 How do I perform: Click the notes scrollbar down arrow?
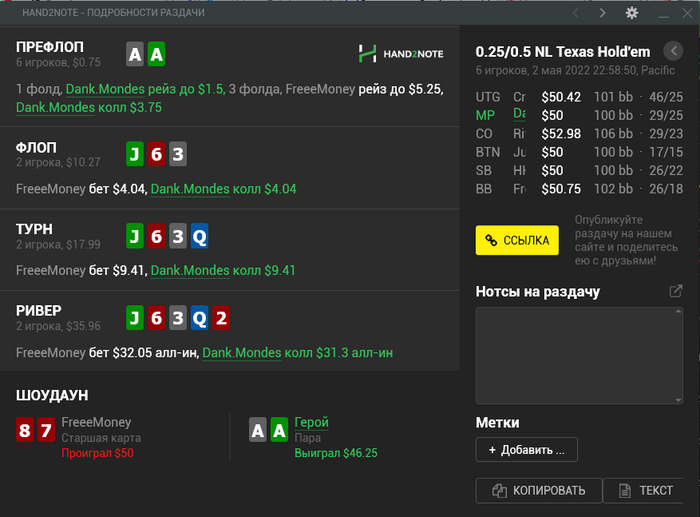click(x=679, y=400)
